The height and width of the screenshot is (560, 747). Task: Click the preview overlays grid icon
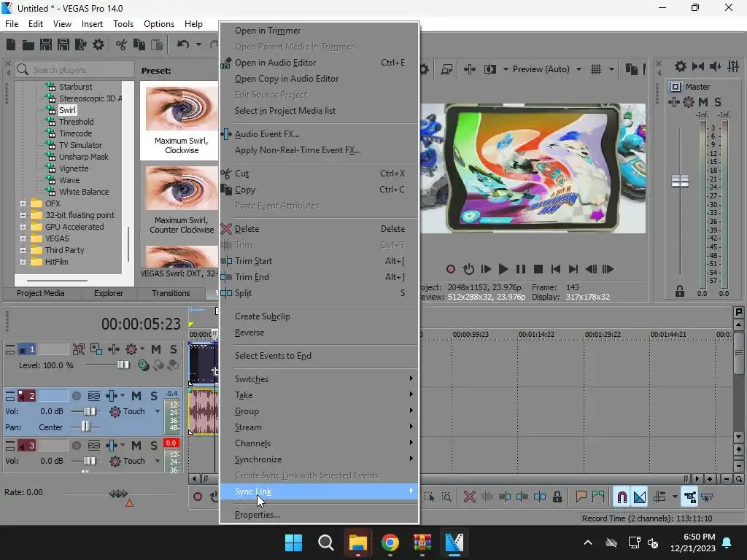click(x=596, y=69)
